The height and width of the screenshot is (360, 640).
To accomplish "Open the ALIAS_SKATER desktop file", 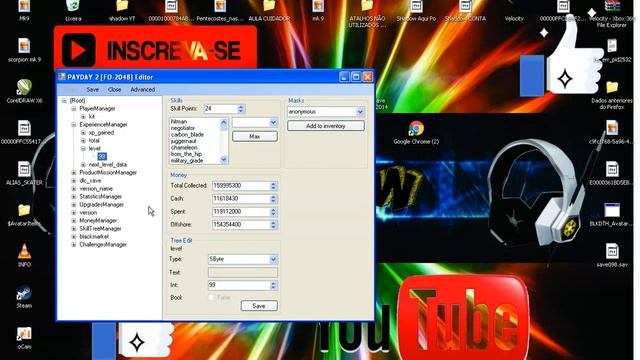I will pyautogui.click(x=24, y=170).
